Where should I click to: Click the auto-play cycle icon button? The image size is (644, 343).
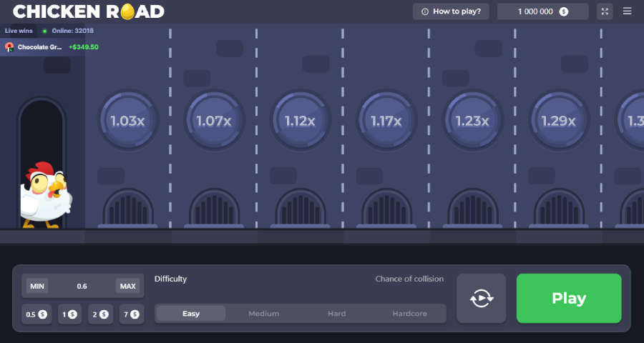pos(482,299)
